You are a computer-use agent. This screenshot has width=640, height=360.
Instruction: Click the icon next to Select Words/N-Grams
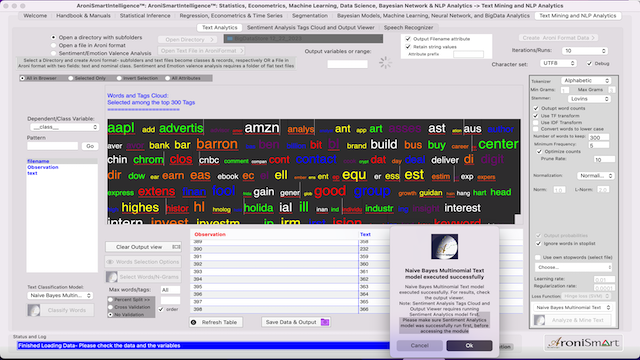(111, 277)
